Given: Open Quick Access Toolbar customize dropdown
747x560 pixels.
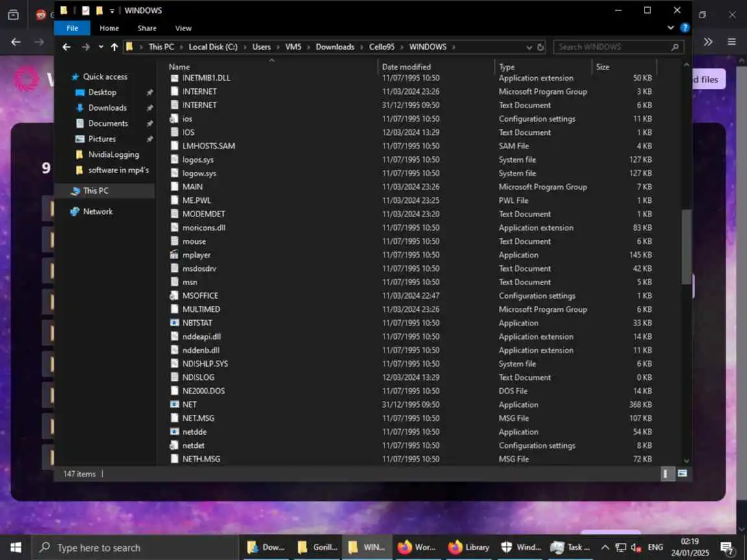Looking at the screenshot, I should click(112, 10).
